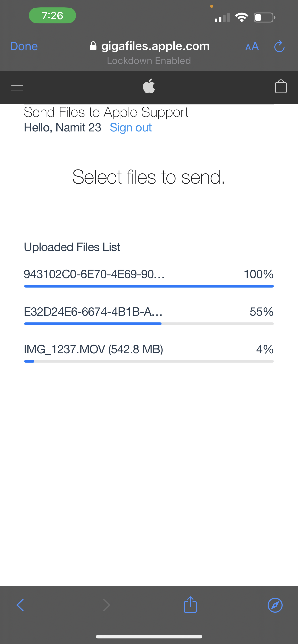Go back with left chevron arrow
The image size is (298, 644).
(x=20, y=605)
